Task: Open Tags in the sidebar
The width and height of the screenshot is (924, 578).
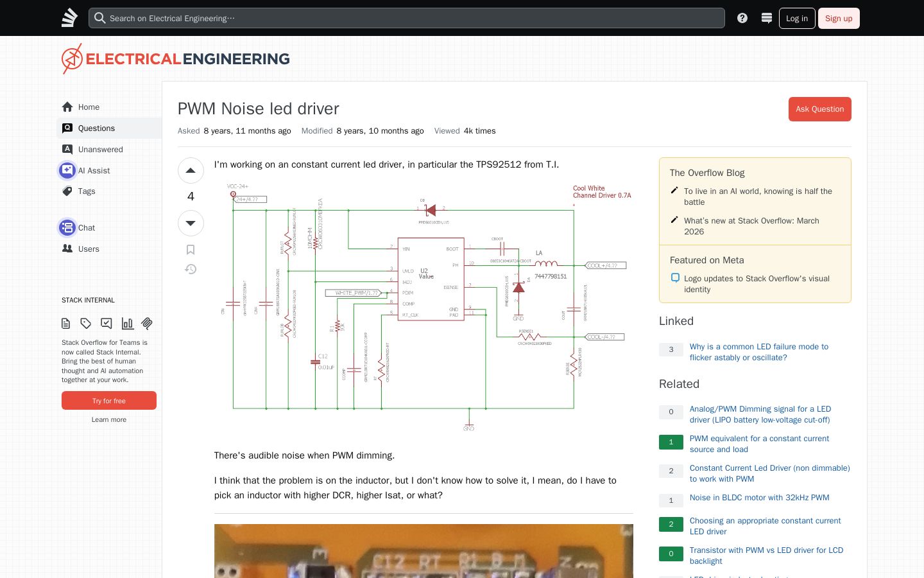Action: coord(108,191)
